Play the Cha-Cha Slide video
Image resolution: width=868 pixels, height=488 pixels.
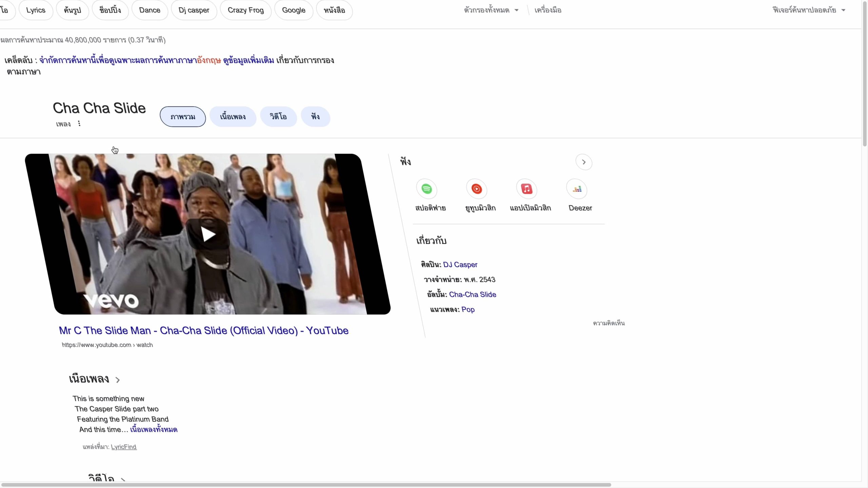pos(208,234)
